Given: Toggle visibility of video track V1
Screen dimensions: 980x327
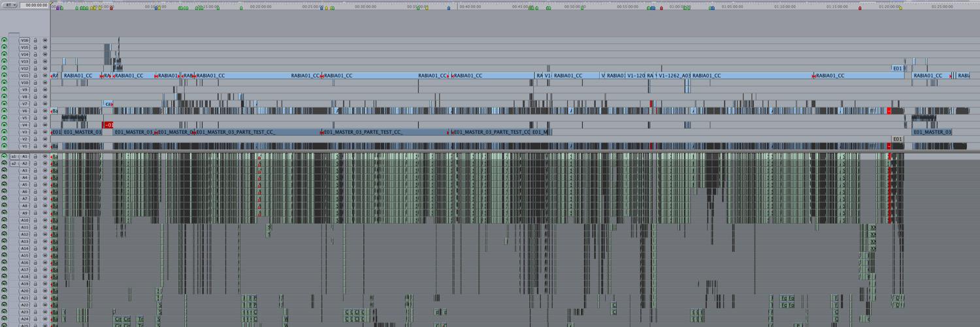Looking at the screenshot, I should tap(4, 146).
